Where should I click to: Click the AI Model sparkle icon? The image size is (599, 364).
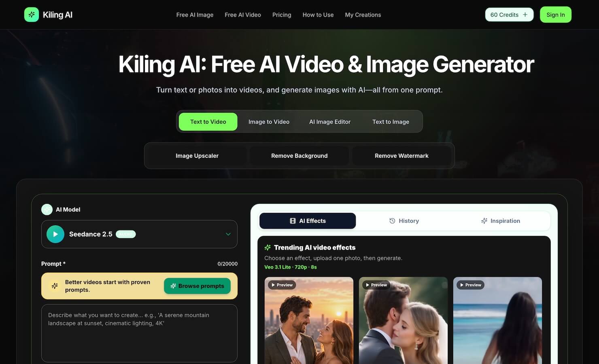click(47, 210)
